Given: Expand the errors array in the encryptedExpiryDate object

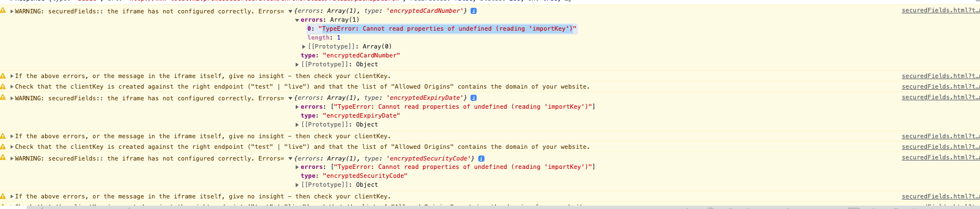Looking at the screenshot, I should coord(297,107).
